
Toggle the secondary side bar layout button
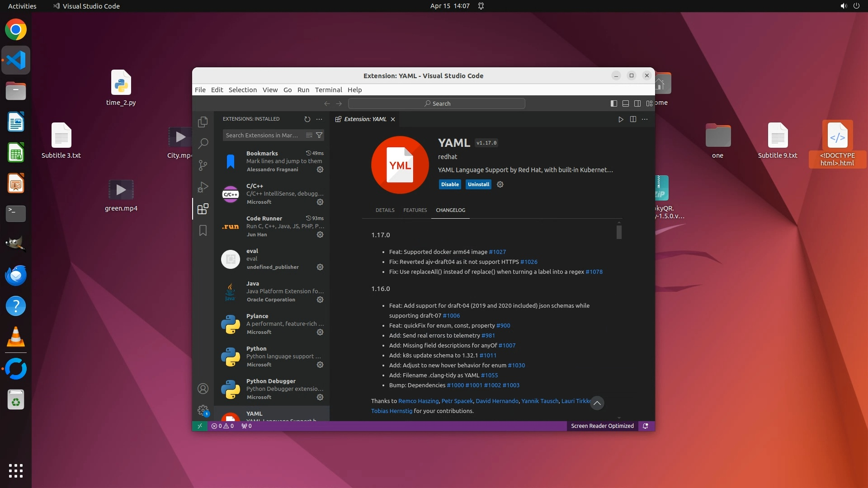(x=637, y=103)
